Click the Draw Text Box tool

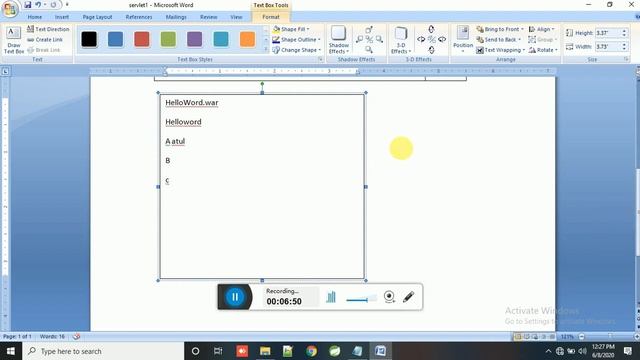[13, 40]
